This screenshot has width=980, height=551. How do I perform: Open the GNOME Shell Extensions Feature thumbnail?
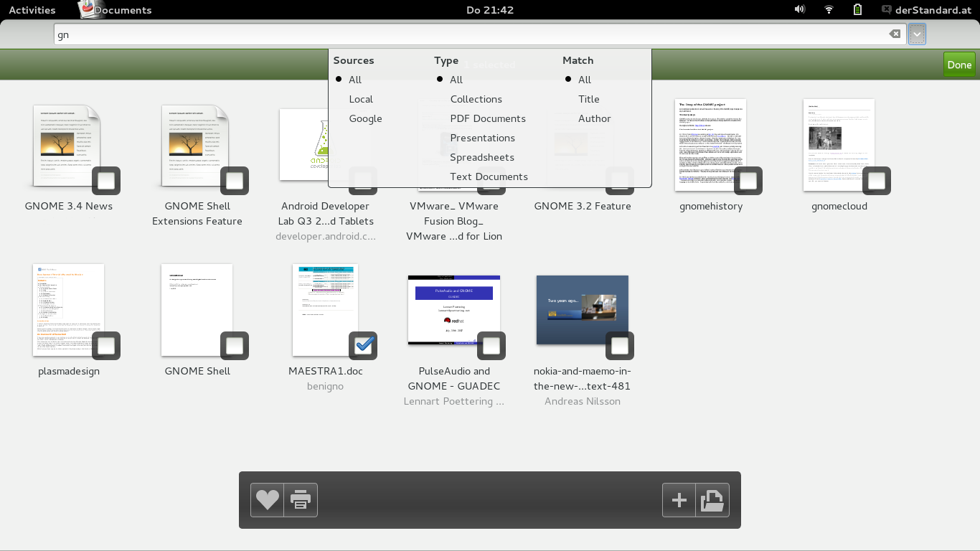click(x=196, y=146)
